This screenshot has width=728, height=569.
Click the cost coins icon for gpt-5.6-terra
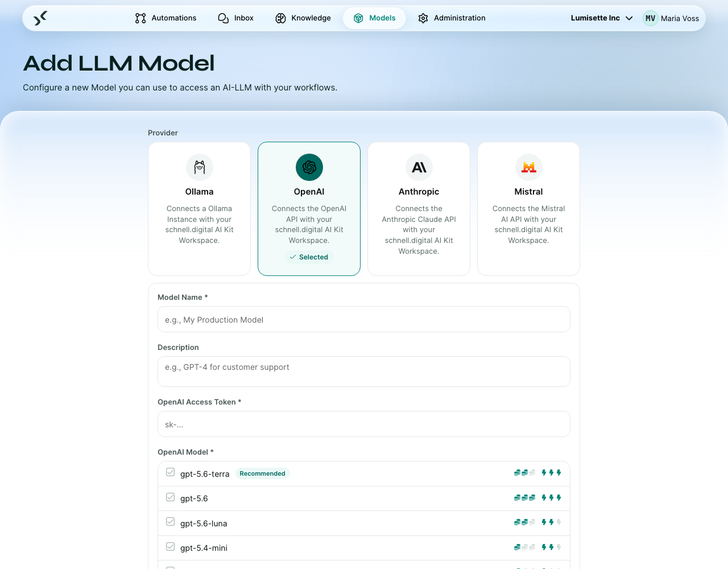pos(524,473)
